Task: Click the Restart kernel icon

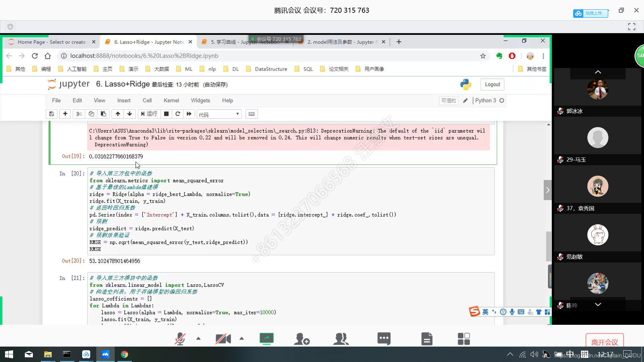Action: click(x=177, y=114)
